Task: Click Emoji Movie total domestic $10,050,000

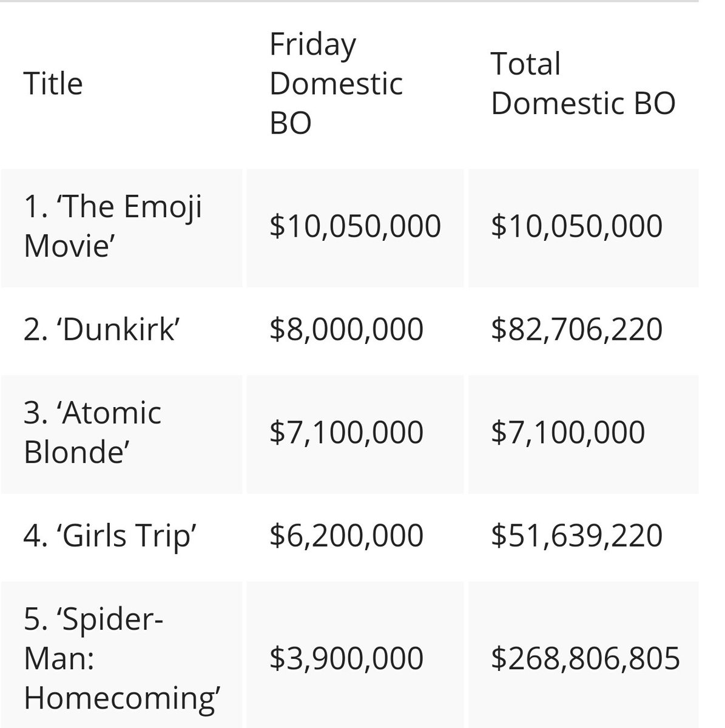Action: (576, 226)
